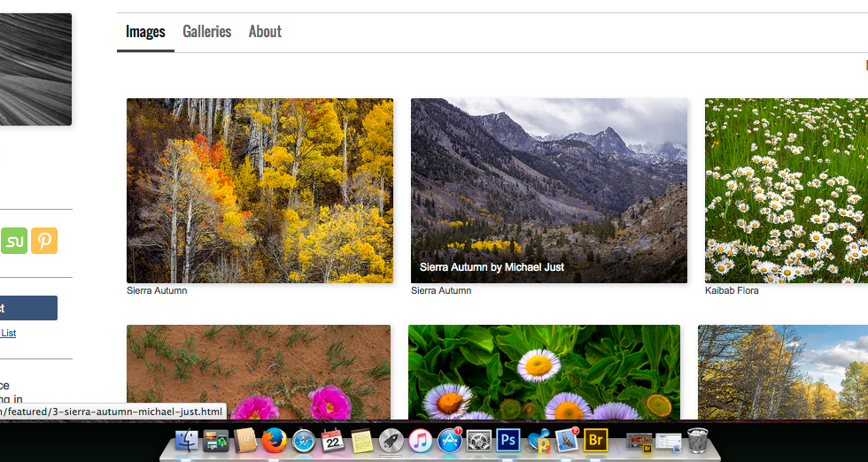This screenshot has height=462, width=868.
Task: Open the yellow aspens Sierra Autumn photo
Action: [x=260, y=190]
